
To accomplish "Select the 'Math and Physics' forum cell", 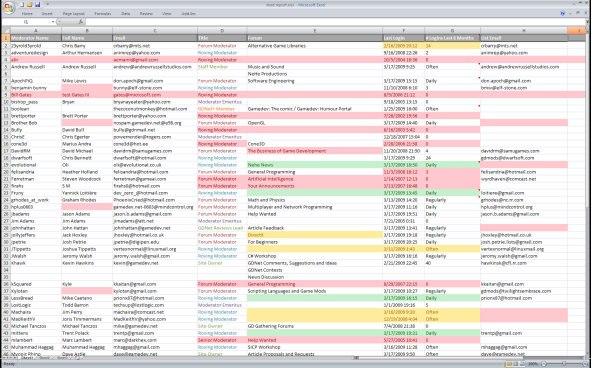I will (315, 200).
